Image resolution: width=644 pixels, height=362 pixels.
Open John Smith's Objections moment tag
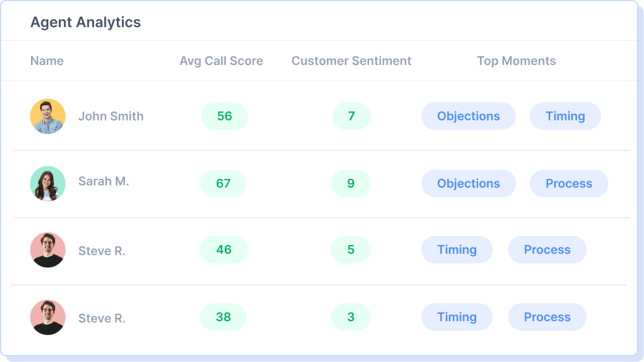click(469, 116)
